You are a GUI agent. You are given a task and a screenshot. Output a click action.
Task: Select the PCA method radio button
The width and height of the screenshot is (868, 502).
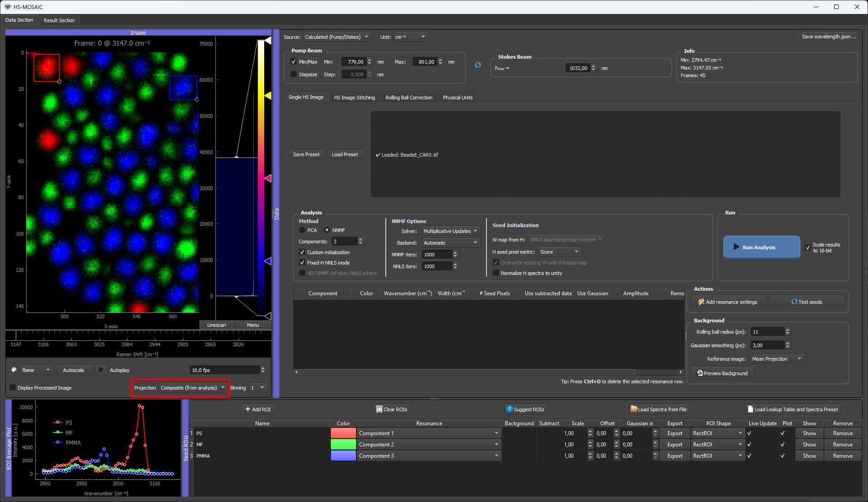click(302, 230)
